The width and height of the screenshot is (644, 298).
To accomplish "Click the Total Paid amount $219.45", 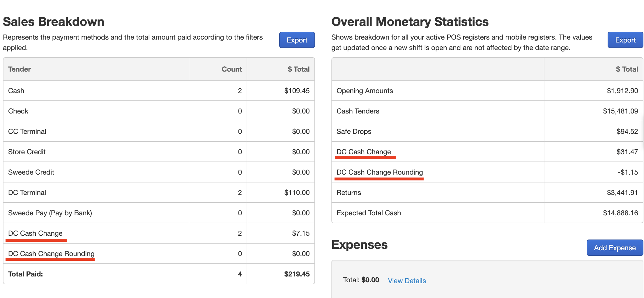I will [297, 274].
